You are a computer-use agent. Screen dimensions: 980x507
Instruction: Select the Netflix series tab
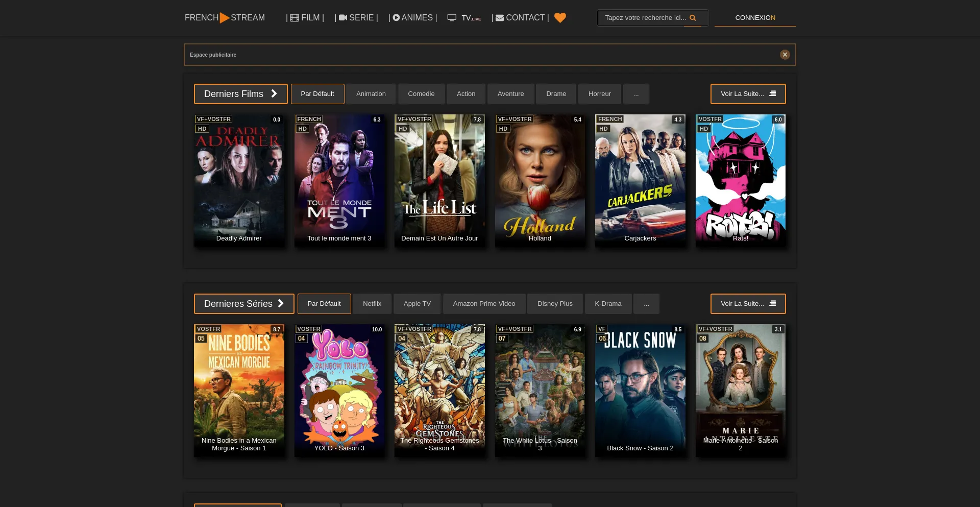(372, 304)
